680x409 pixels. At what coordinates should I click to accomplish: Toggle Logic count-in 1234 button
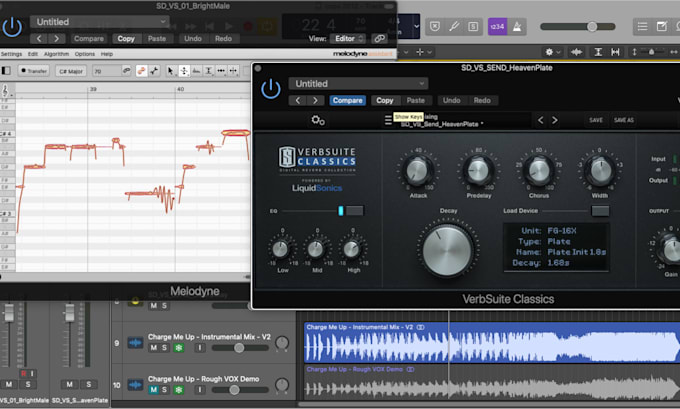[x=497, y=26]
